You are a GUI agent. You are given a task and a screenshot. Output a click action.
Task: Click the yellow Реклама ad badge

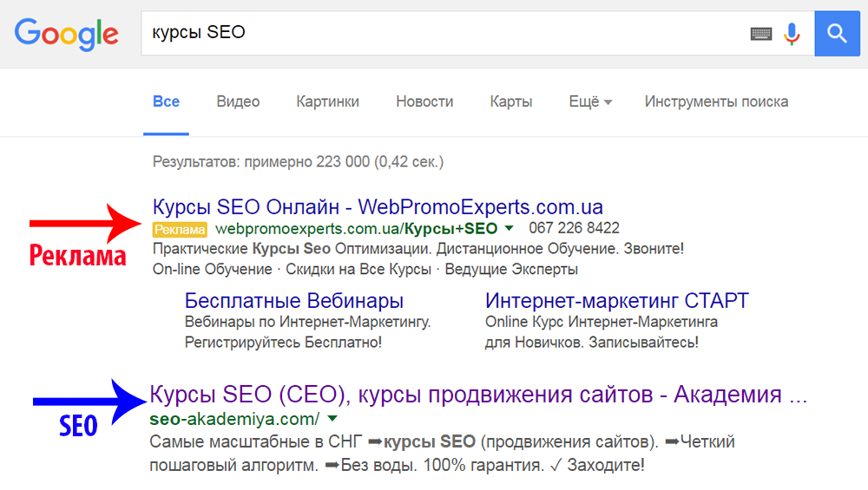[x=180, y=229]
